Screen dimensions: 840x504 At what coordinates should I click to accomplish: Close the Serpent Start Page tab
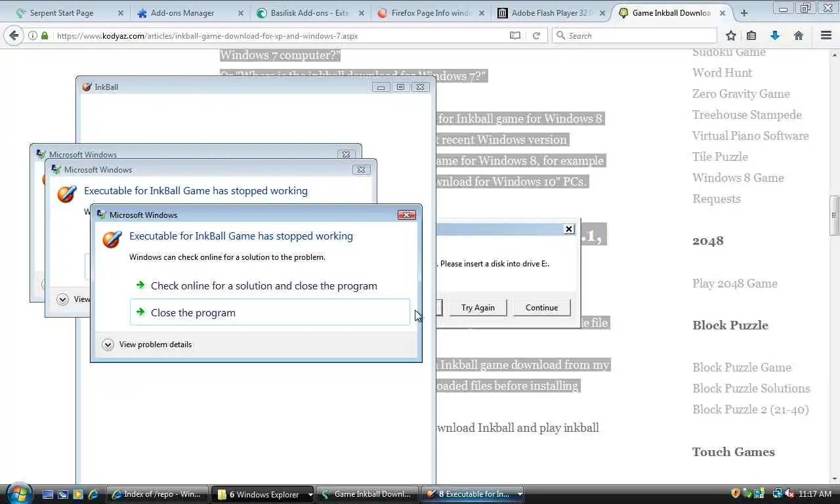click(121, 13)
